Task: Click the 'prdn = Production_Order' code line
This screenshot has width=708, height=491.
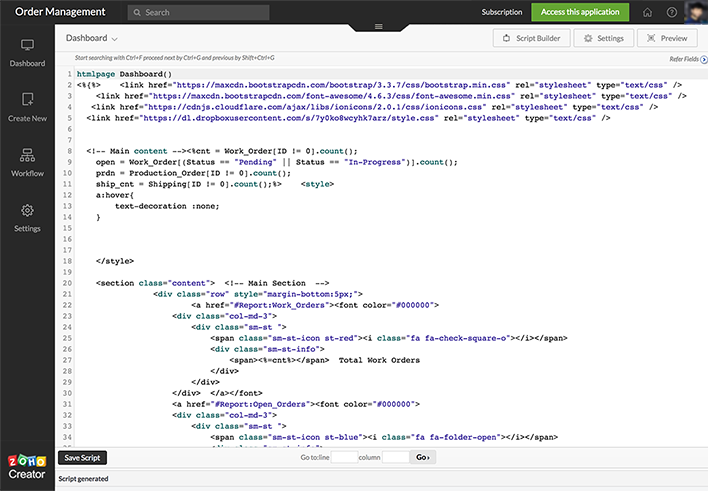Action: tap(193, 173)
